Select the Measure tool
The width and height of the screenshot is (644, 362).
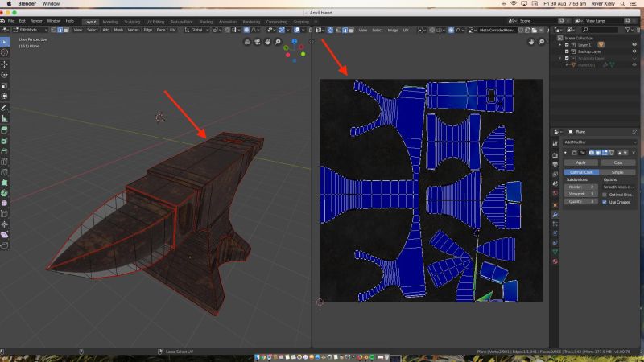click(x=5, y=118)
